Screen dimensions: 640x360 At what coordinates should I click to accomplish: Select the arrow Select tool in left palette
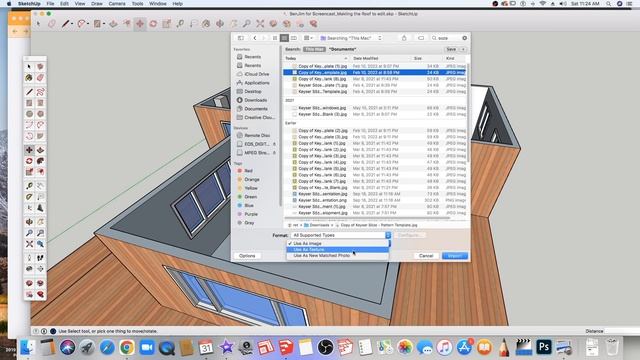[29, 67]
